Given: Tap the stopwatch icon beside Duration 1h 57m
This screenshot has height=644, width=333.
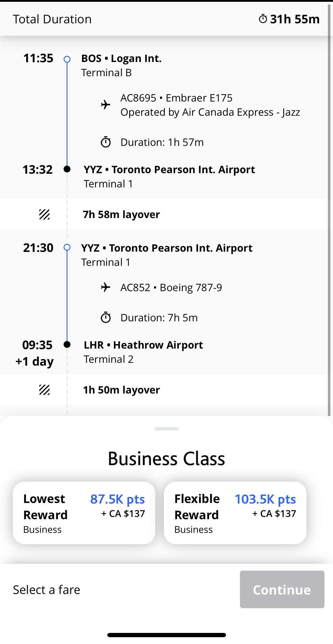Looking at the screenshot, I should click(106, 142).
